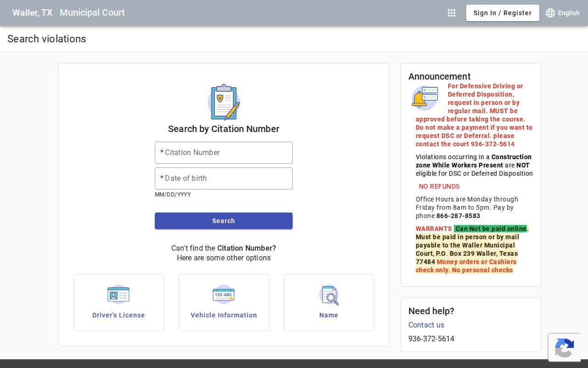Search by Name option
Image resolution: width=588 pixels, height=368 pixels.
click(x=329, y=303)
